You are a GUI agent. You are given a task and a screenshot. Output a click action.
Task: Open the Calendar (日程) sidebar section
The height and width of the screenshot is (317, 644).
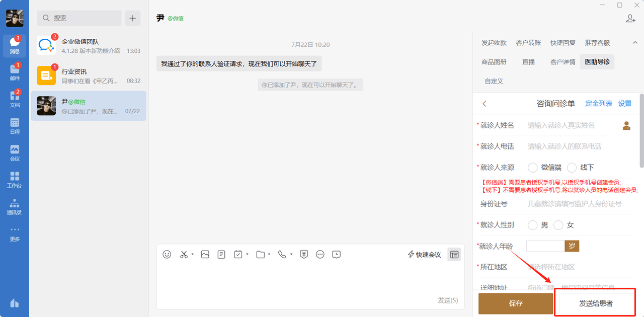coord(15,126)
